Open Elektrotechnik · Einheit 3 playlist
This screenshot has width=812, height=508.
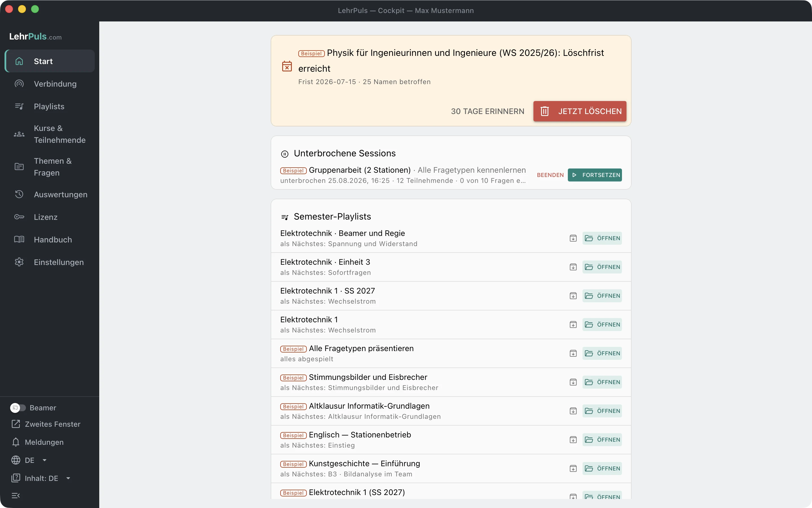pos(602,267)
